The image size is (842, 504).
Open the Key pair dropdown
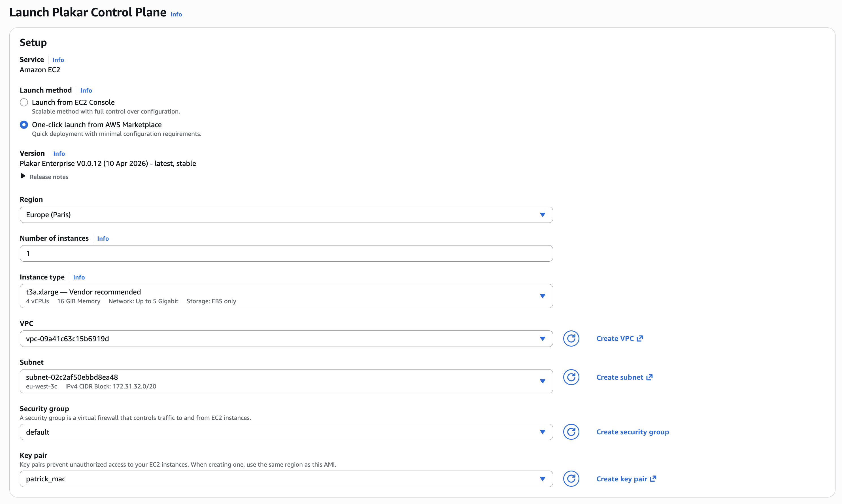click(286, 479)
